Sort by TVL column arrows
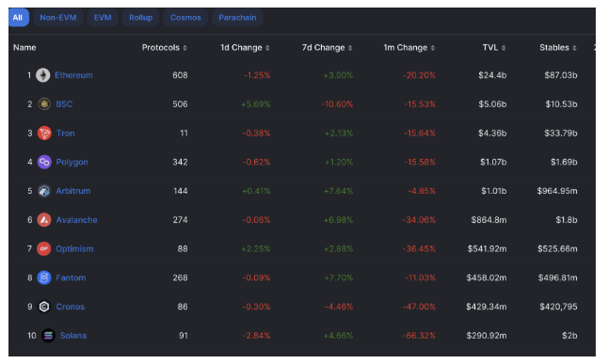 pos(504,48)
